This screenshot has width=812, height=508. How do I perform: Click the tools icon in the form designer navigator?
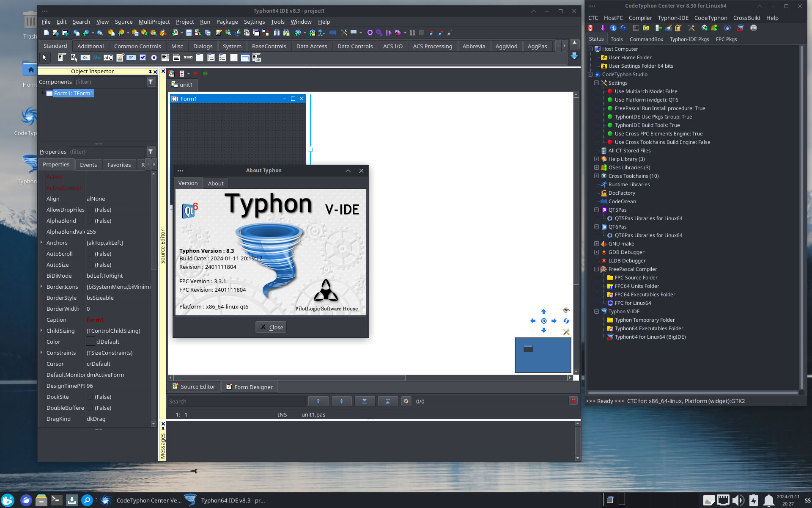point(566,332)
